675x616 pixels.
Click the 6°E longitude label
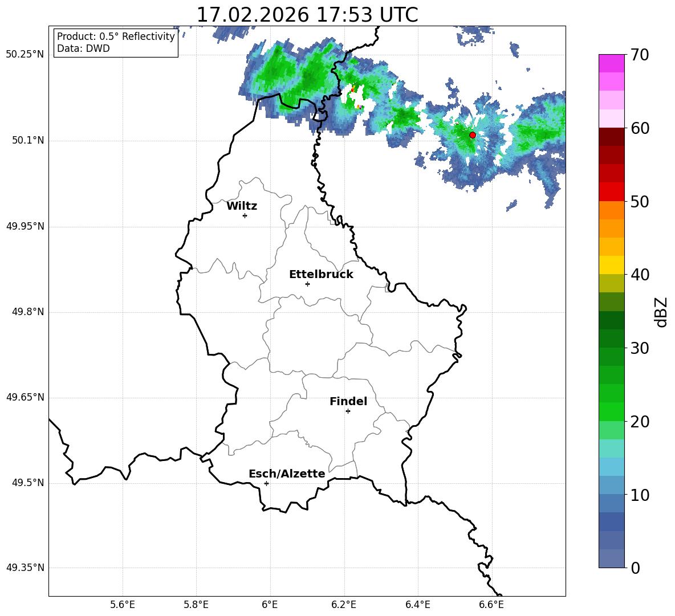270,605
